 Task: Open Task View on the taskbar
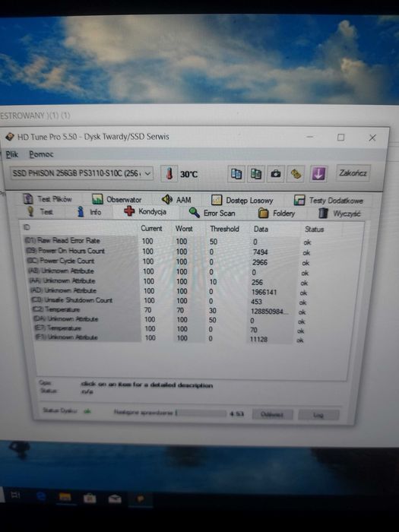pos(16,496)
